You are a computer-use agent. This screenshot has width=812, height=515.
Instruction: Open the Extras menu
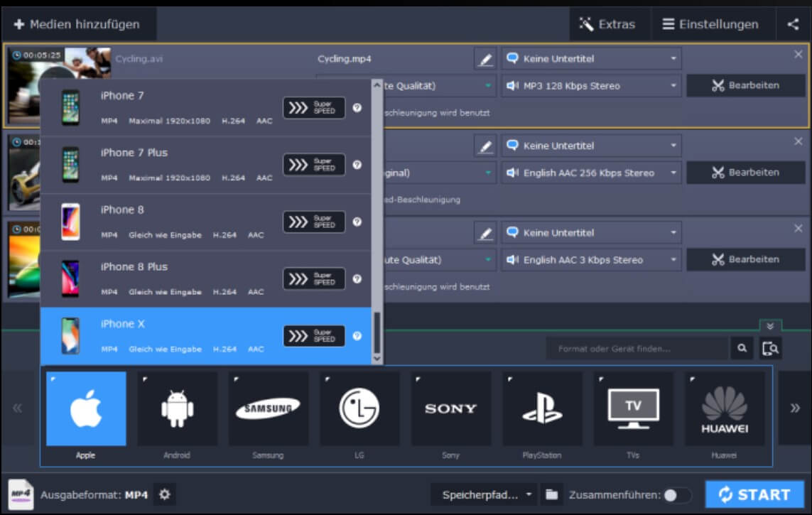click(x=607, y=24)
